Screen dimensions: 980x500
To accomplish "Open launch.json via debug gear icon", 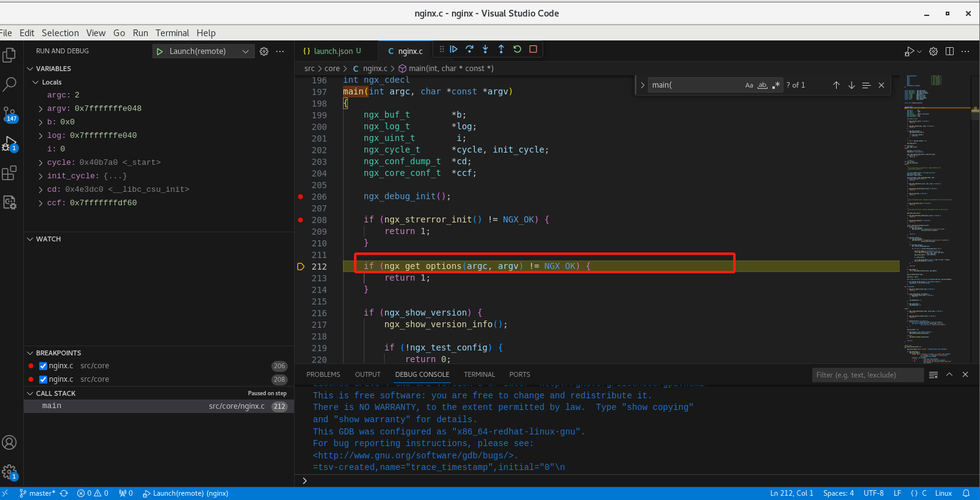I will pos(264,51).
